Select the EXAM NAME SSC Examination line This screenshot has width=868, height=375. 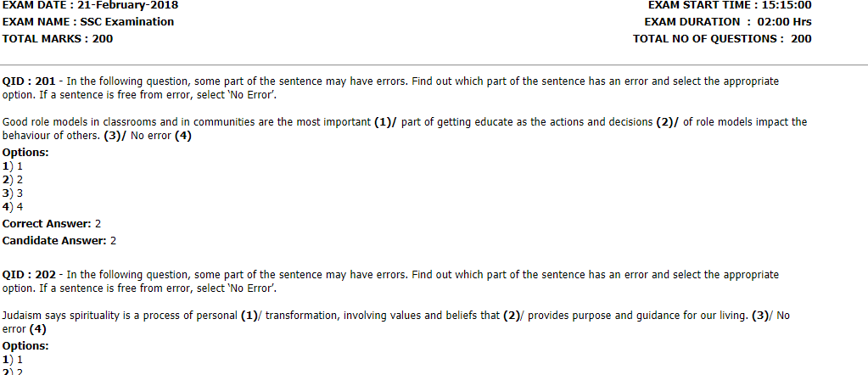88,22
